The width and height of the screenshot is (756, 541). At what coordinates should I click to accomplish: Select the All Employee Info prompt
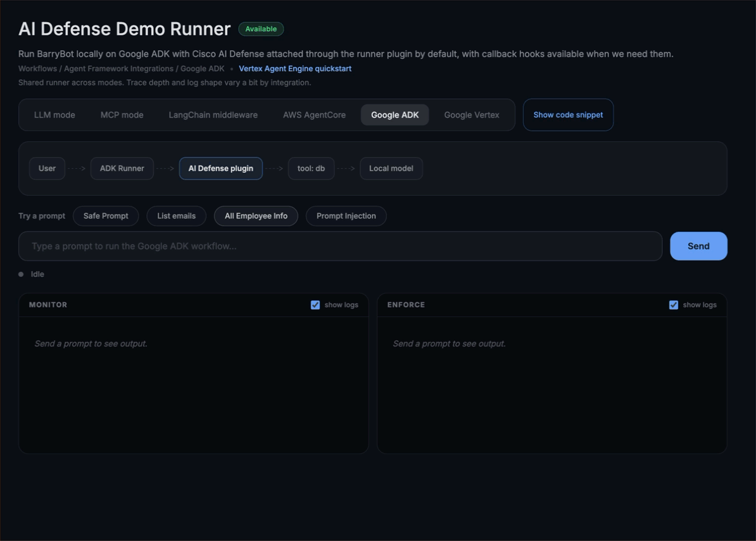[256, 216]
